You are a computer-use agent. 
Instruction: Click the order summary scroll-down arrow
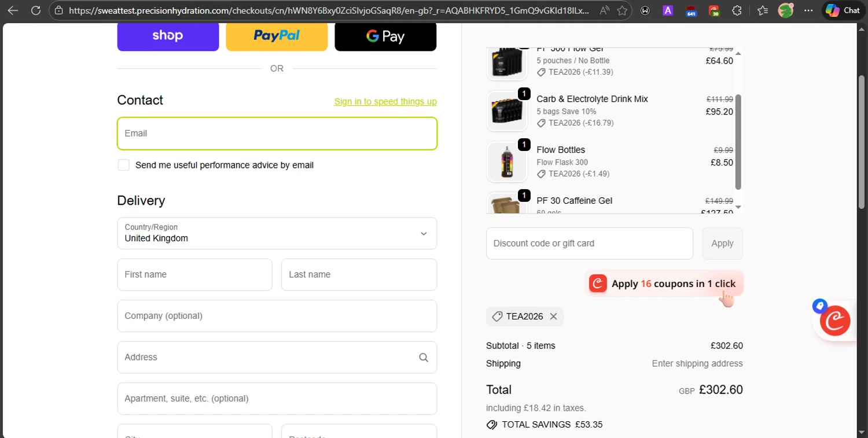[x=738, y=207]
